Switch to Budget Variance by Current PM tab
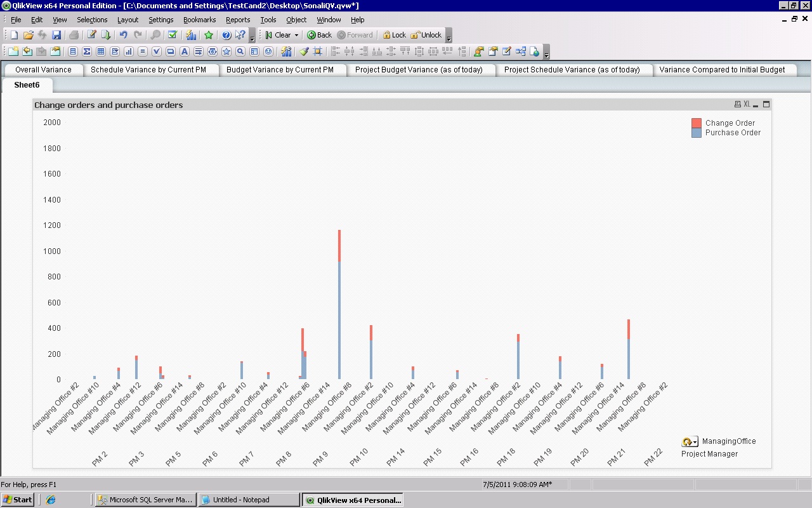 point(280,70)
